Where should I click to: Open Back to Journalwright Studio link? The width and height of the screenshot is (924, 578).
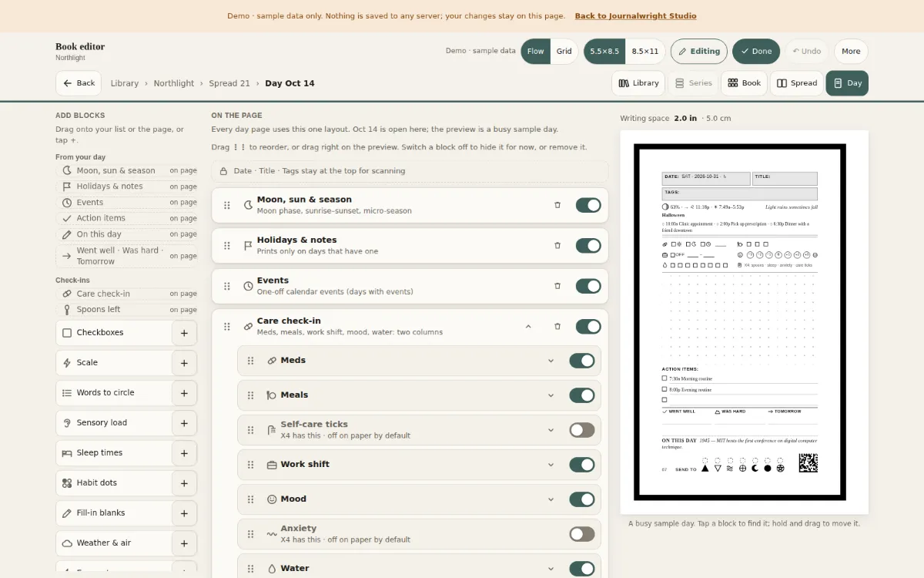[x=635, y=16]
